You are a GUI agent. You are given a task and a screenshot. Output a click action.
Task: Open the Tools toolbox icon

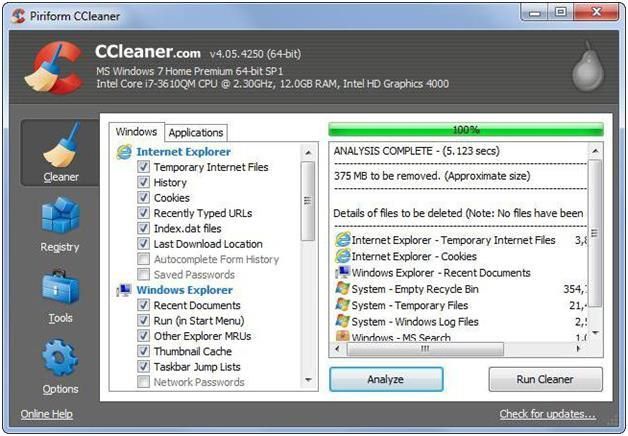[x=60, y=287]
